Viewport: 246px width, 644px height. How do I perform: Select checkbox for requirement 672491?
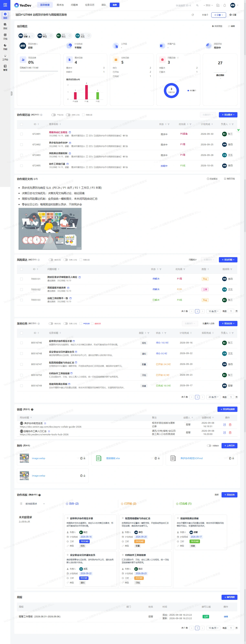click(x=21, y=134)
